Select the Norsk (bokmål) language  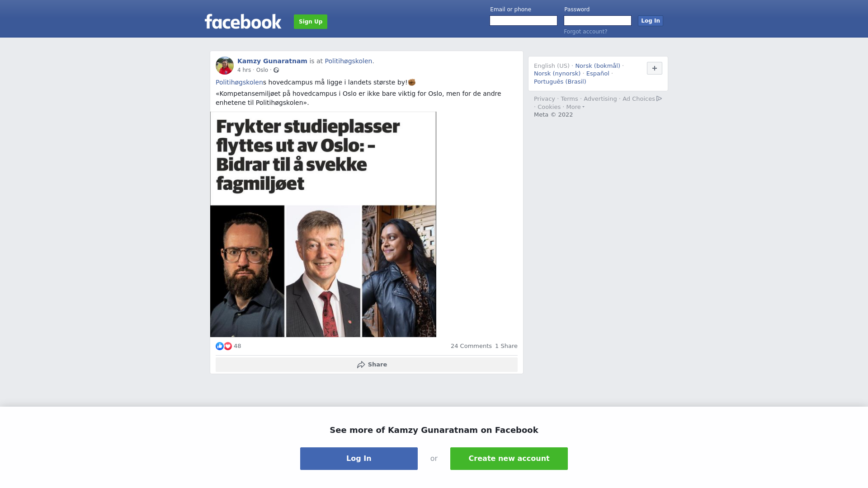598,66
